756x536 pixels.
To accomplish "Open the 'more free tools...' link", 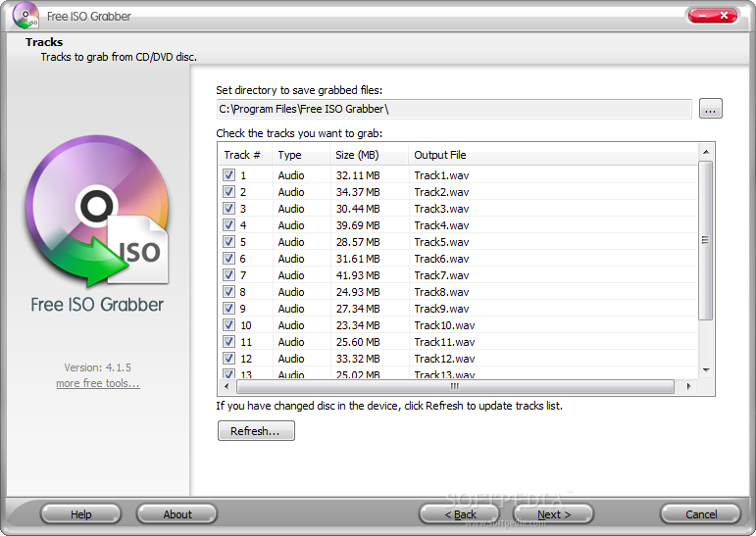I will 98,383.
